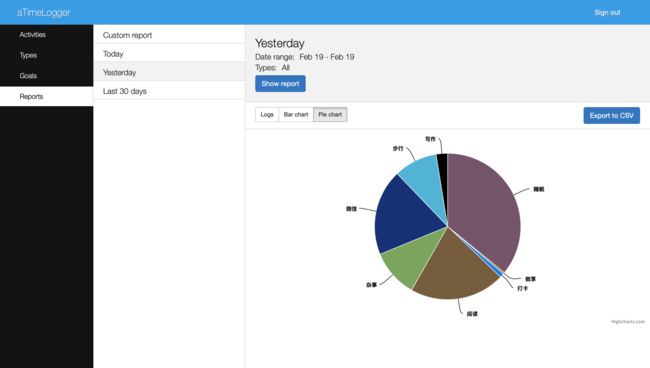Click the 'Types: All' text
Viewport: 650px width, 368px height.
coord(272,68)
